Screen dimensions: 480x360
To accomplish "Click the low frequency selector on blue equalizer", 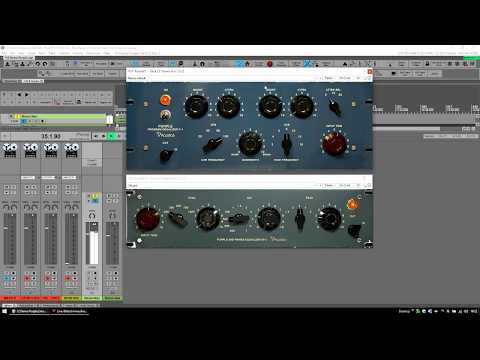I will (213, 144).
